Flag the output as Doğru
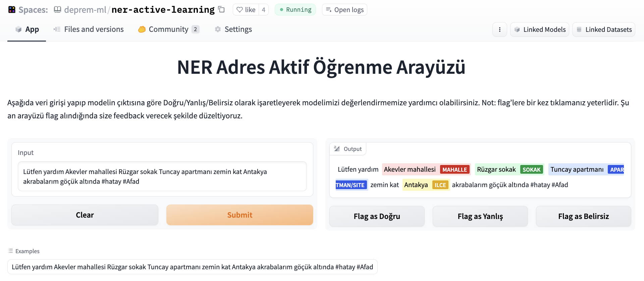The width and height of the screenshot is (644, 281). coord(377,216)
